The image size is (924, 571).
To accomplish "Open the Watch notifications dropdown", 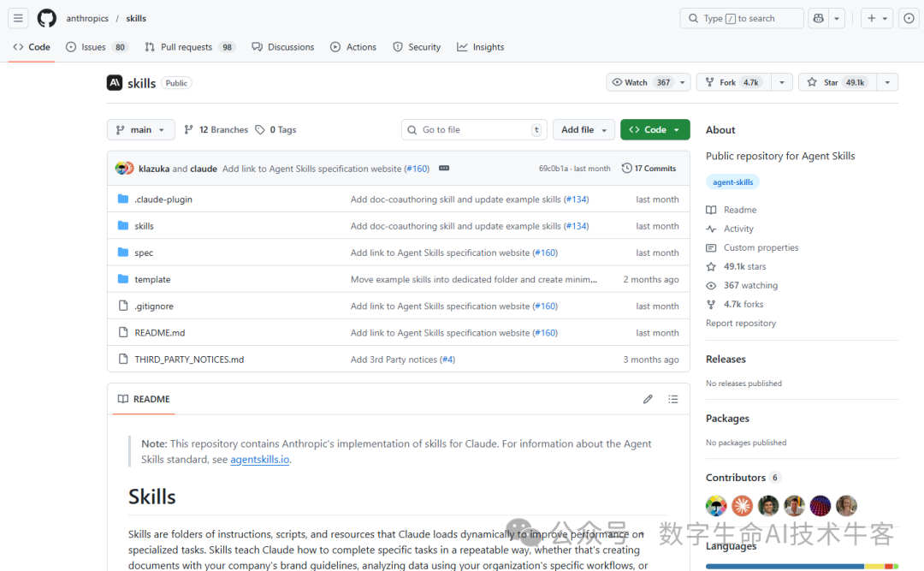I will coord(649,82).
